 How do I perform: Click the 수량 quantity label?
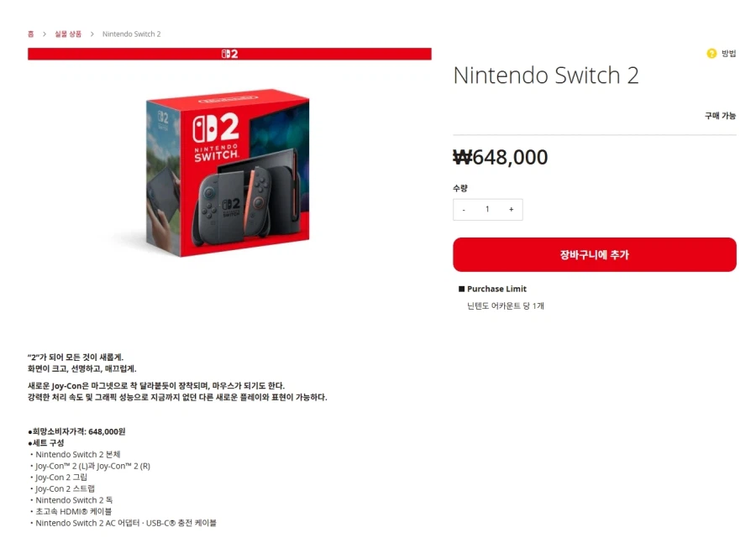click(459, 188)
